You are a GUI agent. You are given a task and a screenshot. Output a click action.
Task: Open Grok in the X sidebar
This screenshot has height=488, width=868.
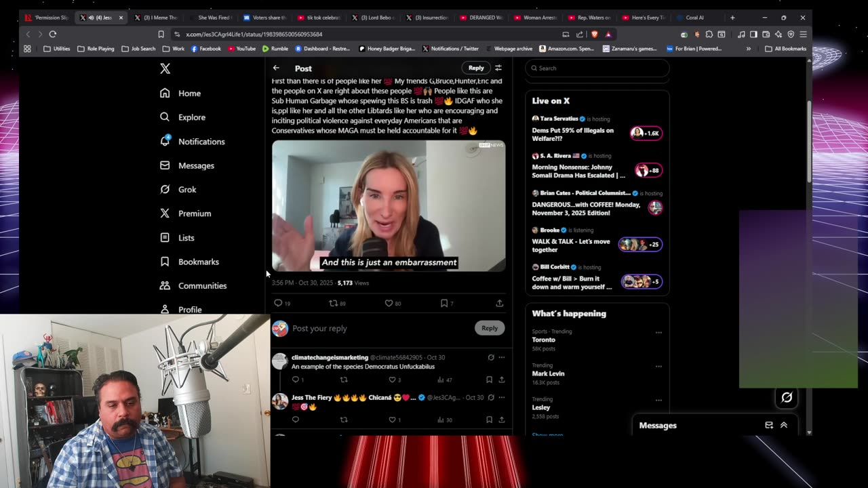pos(178,190)
